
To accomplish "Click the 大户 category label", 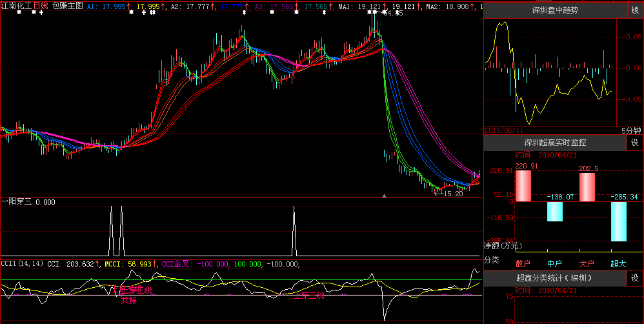I will click(x=587, y=264).
